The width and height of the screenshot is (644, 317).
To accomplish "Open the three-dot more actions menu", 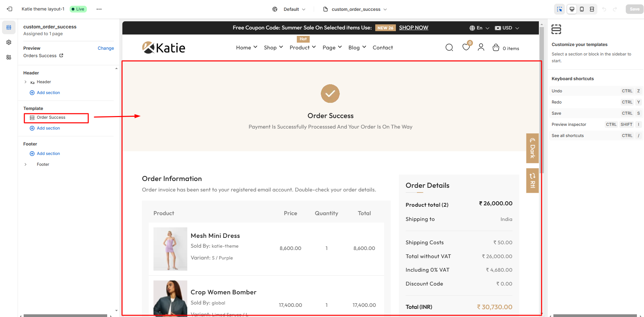I will 99,9.
